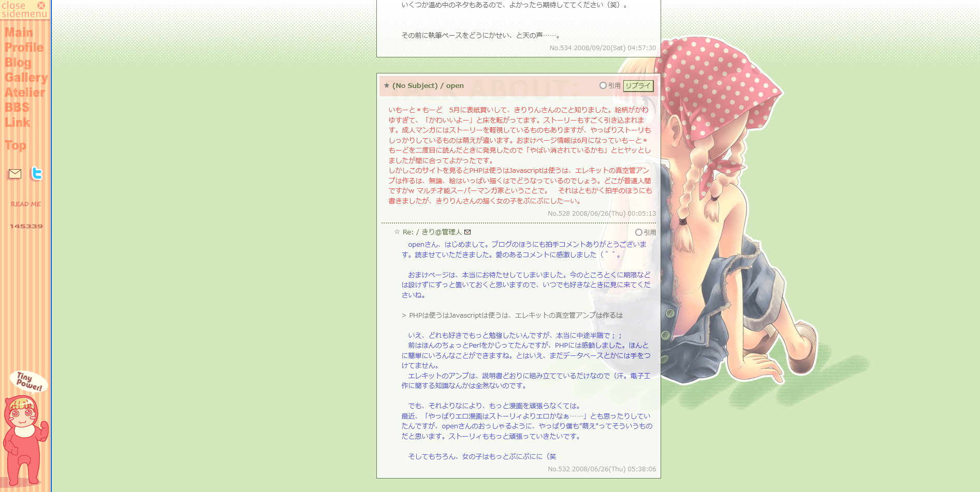980x492 pixels.
Task: Close the sidemenu with the X icon
Action: pos(41,5)
